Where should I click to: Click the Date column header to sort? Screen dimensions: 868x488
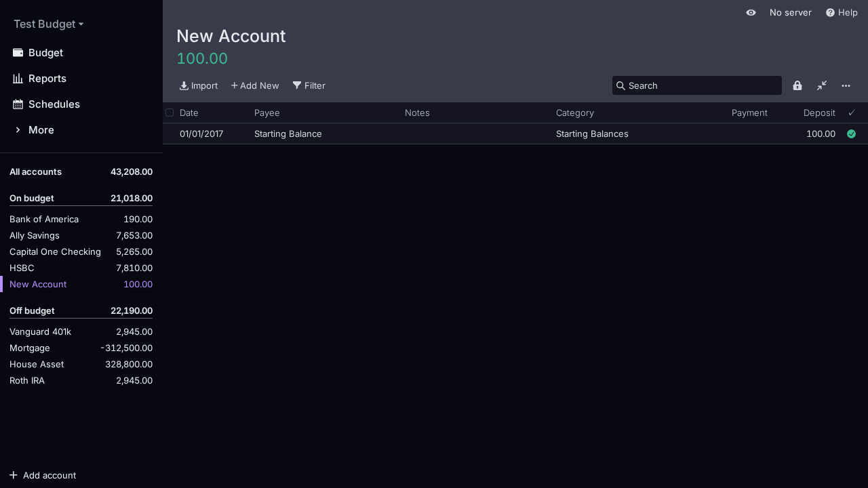[189, 113]
